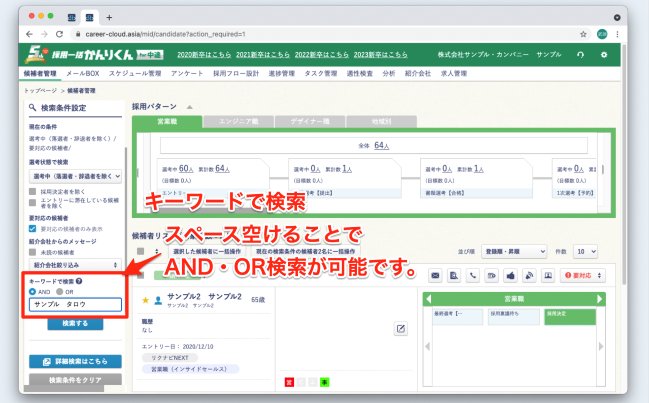The height and width of the screenshot is (403, 649).
Task: Open 件数 dropdown showing 10
Action: 585,251
